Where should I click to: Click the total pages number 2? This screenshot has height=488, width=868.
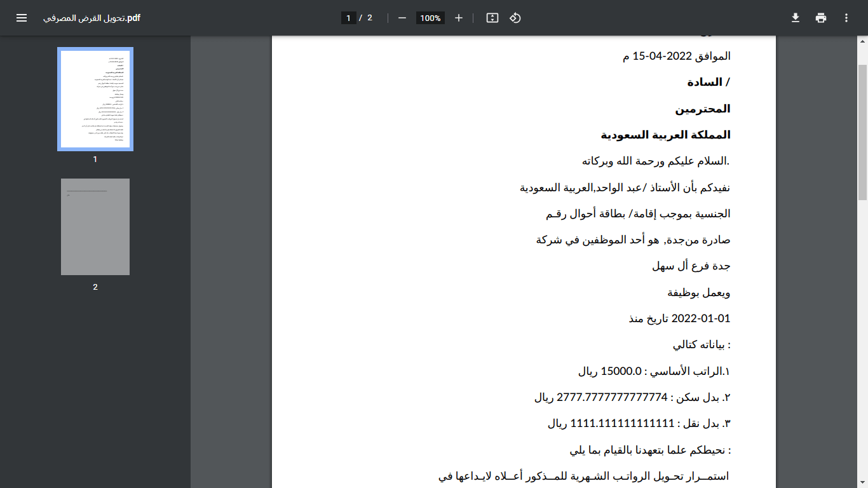[370, 18]
